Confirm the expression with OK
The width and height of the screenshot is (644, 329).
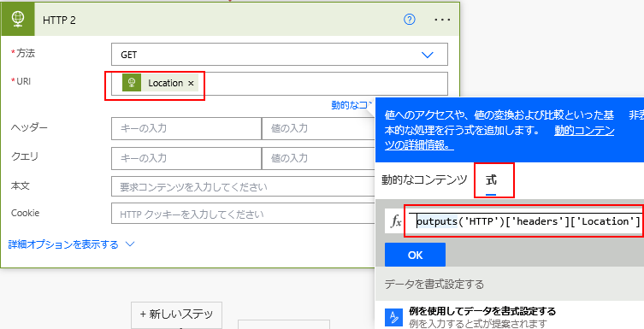pyautogui.click(x=415, y=255)
